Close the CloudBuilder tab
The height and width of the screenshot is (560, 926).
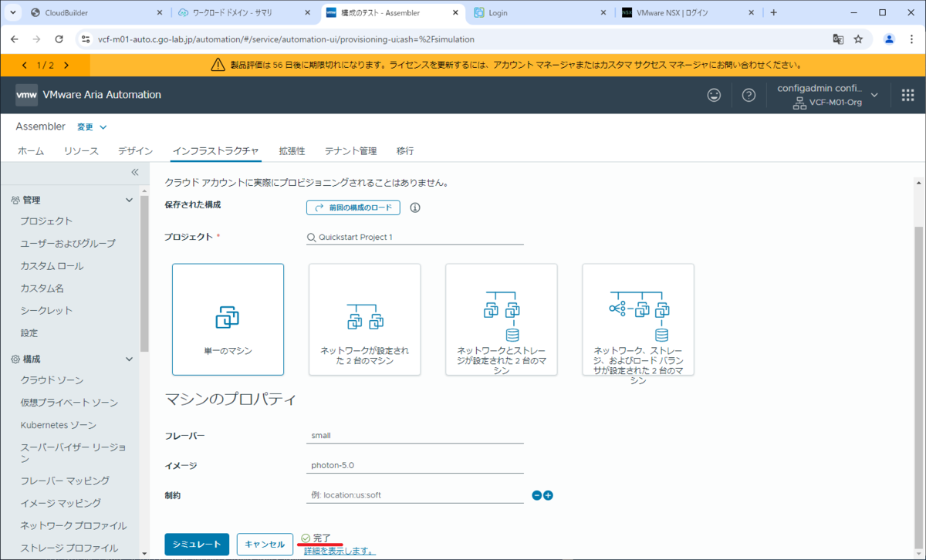point(159,12)
